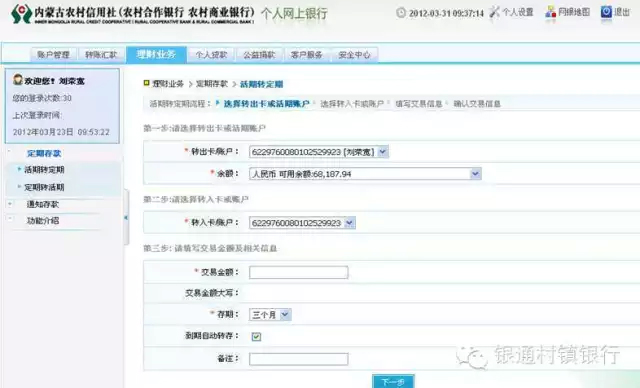Open 活期转定期 in sidebar

coord(44,170)
